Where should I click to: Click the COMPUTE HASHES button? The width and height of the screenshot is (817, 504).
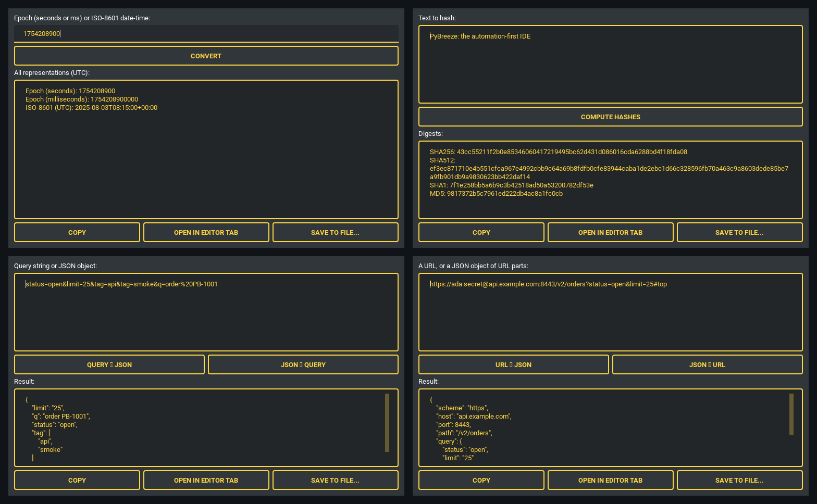(x=611, y=117)
